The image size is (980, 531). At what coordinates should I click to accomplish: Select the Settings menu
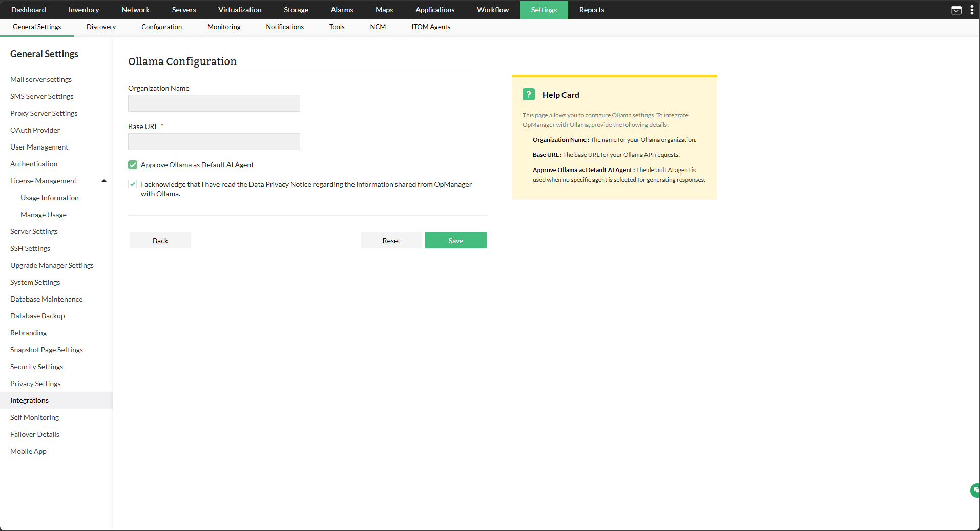pos(544,10)
